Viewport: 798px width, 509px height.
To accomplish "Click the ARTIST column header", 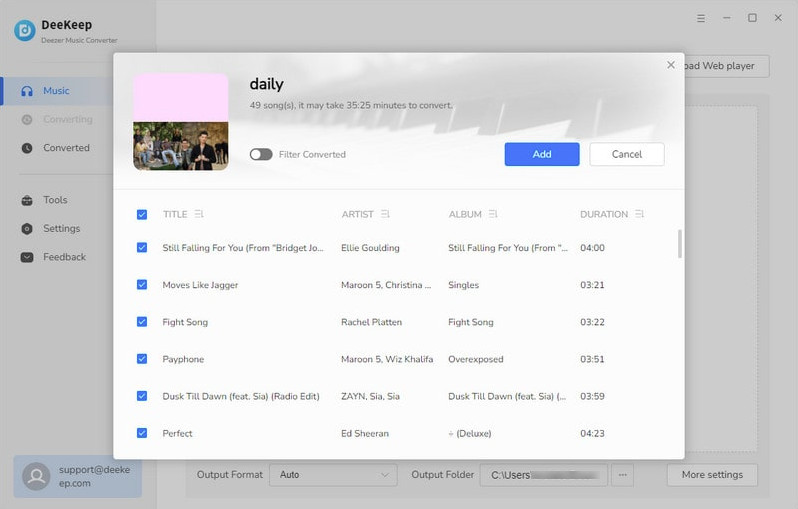I will [x=357, y=214].
